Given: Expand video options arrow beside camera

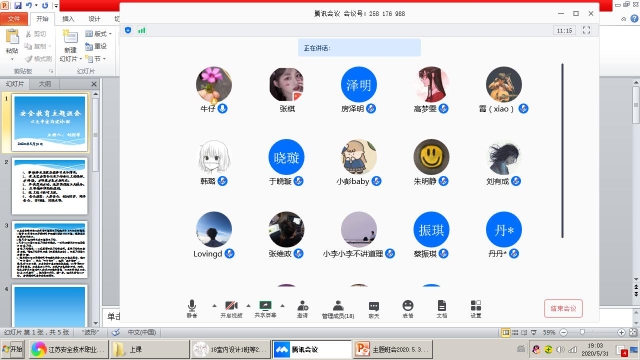Looking at the screenshot, I should (248, 305).
